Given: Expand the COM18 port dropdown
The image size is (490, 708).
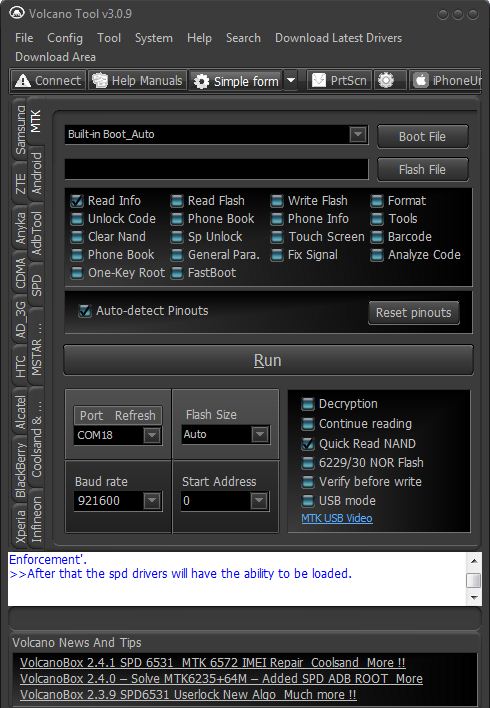Looking at the screenshot, I should pos(152,435).
